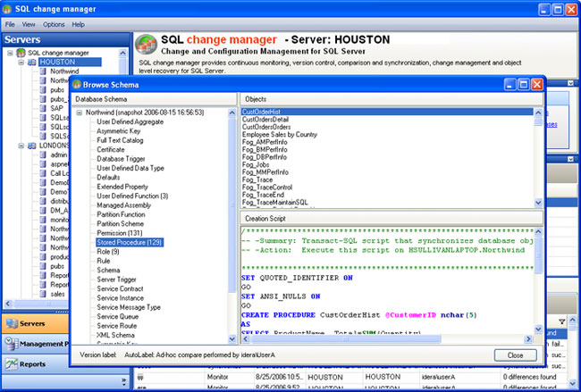Select Service Queue schema node
Viewport: 581px width, 392px height.
117,316
